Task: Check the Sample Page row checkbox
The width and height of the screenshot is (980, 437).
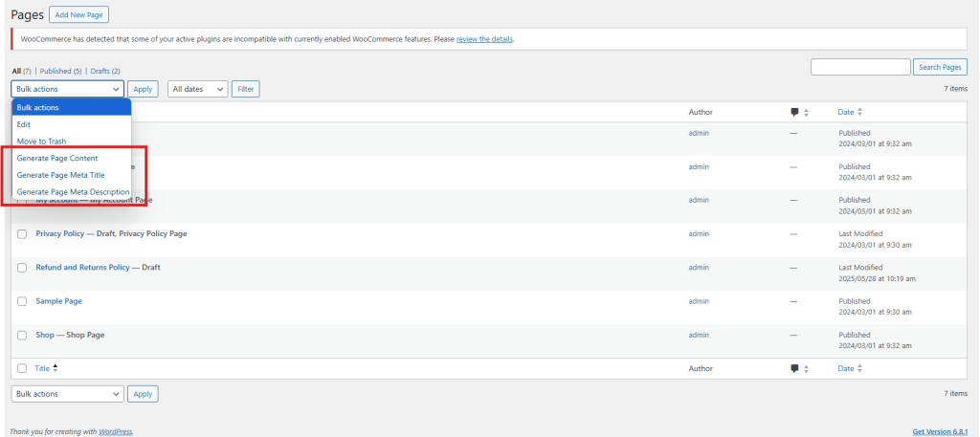Action: 22,301
